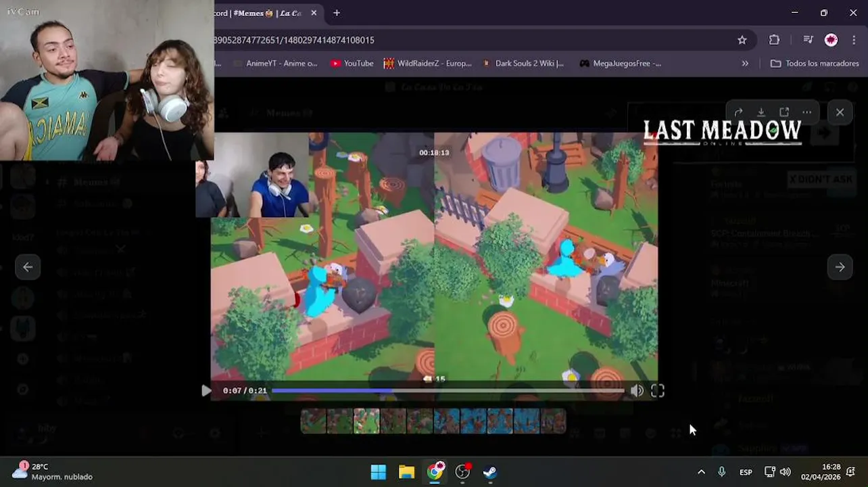
Task: Open the Chrome three-dot menu
Action: tap(854, 40)
